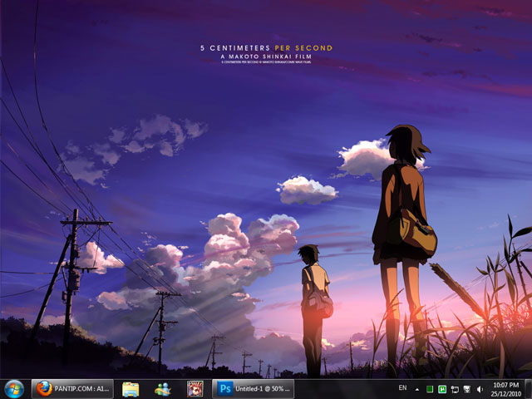Image resolution: width=532 pixels, height=399 pixels.
Task: Click the Show Desktop strip at taskbar end
Action: [529, 389]
